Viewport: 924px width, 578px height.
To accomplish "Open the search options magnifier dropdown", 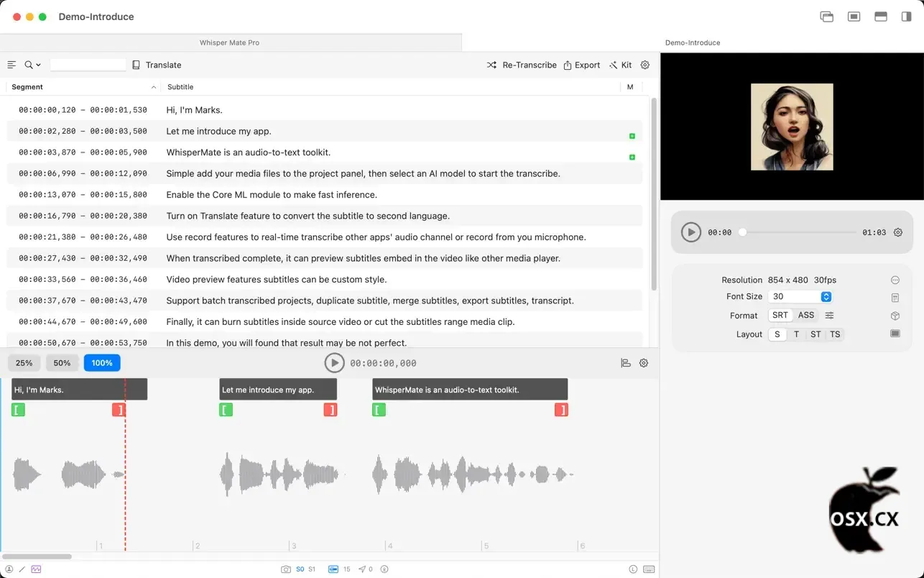I will coord(32,65).
